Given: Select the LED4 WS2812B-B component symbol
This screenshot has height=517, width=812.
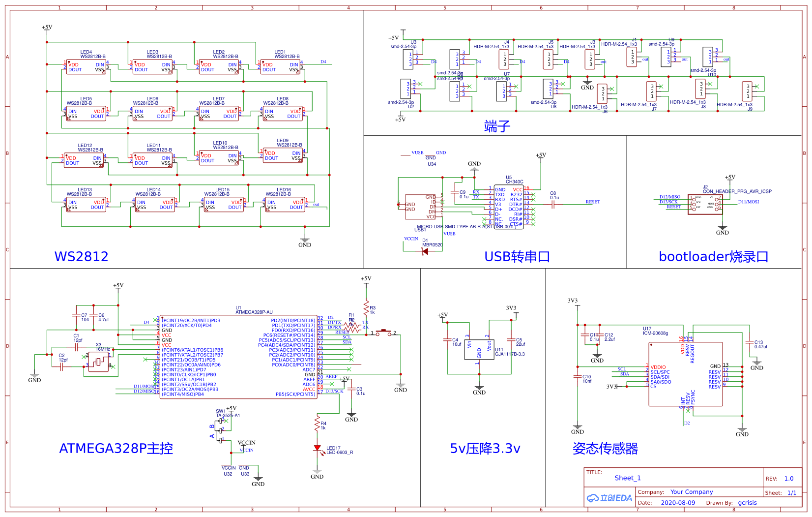Looking at the screenshot, I should 86,67.
